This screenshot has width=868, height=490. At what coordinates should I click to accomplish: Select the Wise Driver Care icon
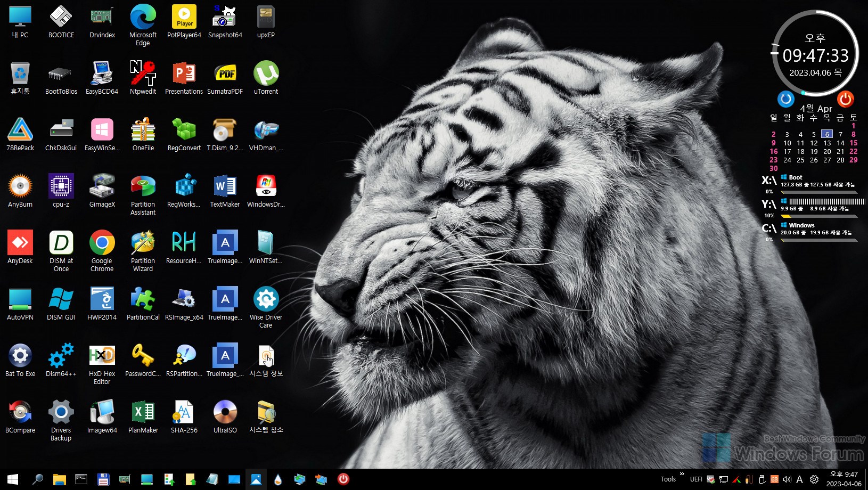pos(266,307)
